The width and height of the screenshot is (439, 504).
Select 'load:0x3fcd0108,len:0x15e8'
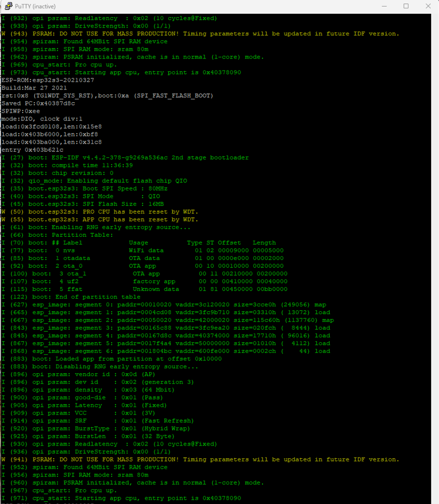pyautogui.click(x=52, y=126)
